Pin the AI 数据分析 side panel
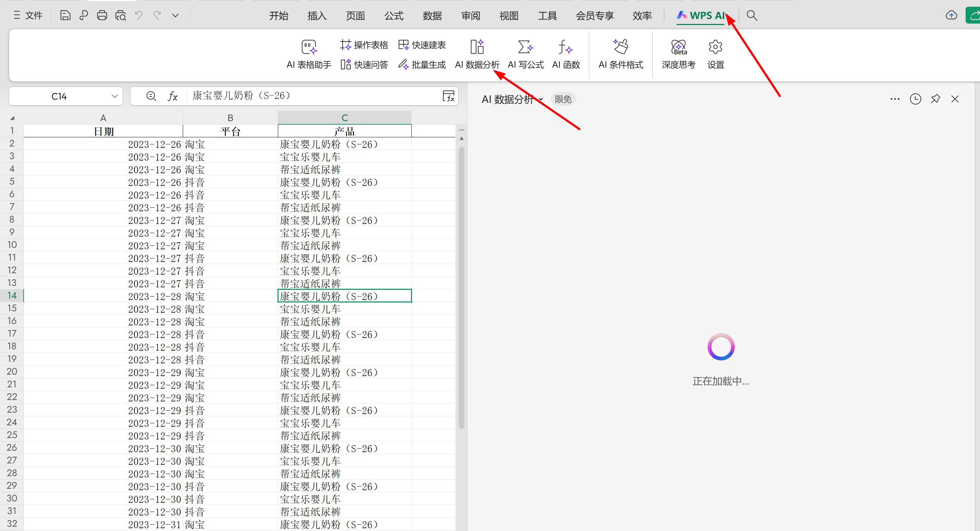This screenshot has width=980, height=531. coord(935,99)
